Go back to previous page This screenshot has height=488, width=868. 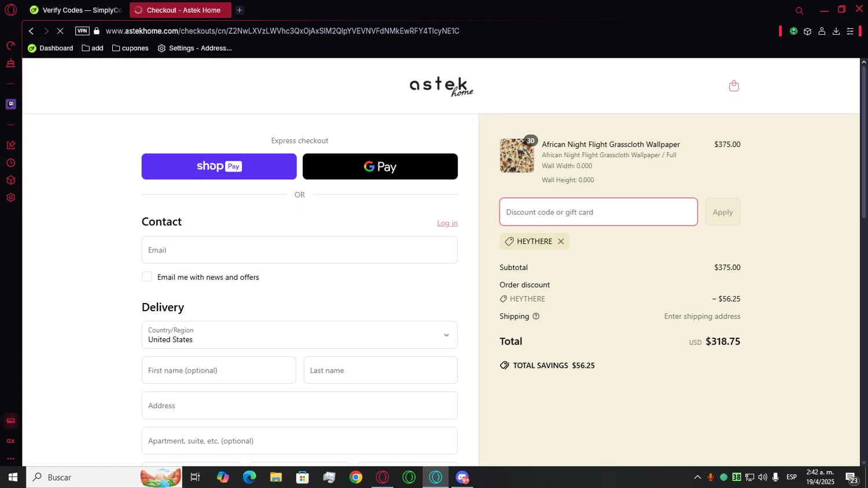click(x=31, y=31)
